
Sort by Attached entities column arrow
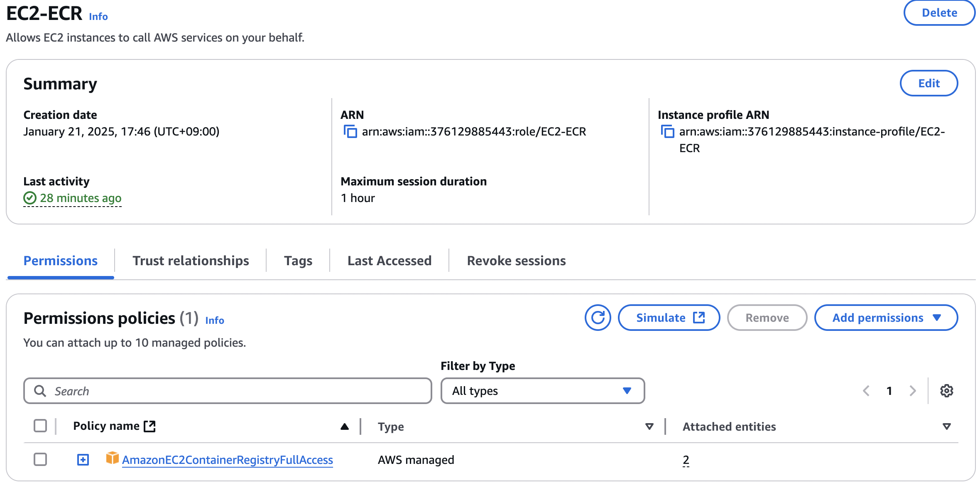tap(946, 426)
